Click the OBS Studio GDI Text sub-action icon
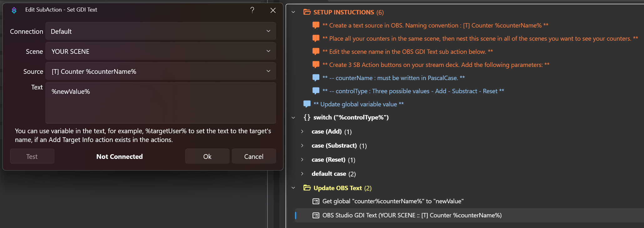The image size is (644, 228). tap(316, 215)
